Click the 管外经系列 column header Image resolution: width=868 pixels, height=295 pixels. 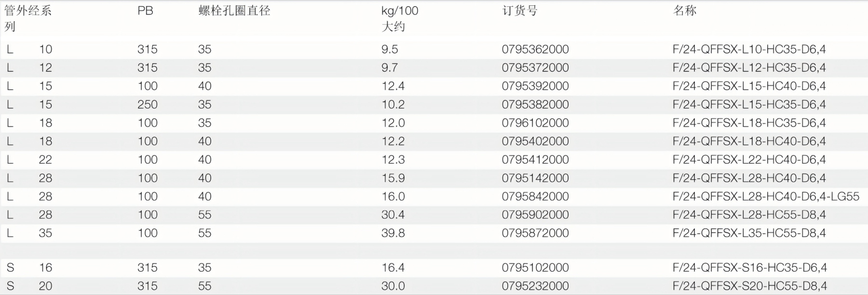[27, 18]
